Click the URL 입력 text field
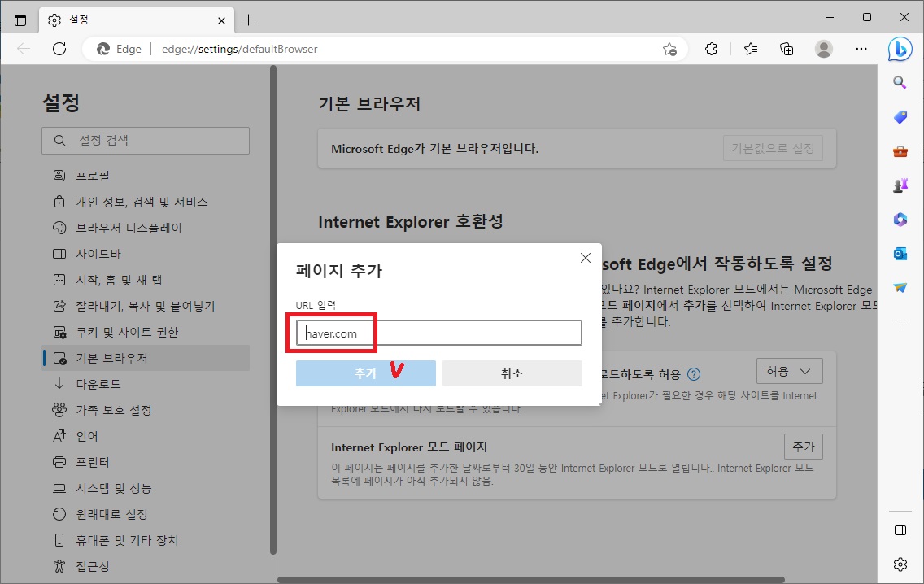This screenshot has height=584, width=924. tap(439, 333)
